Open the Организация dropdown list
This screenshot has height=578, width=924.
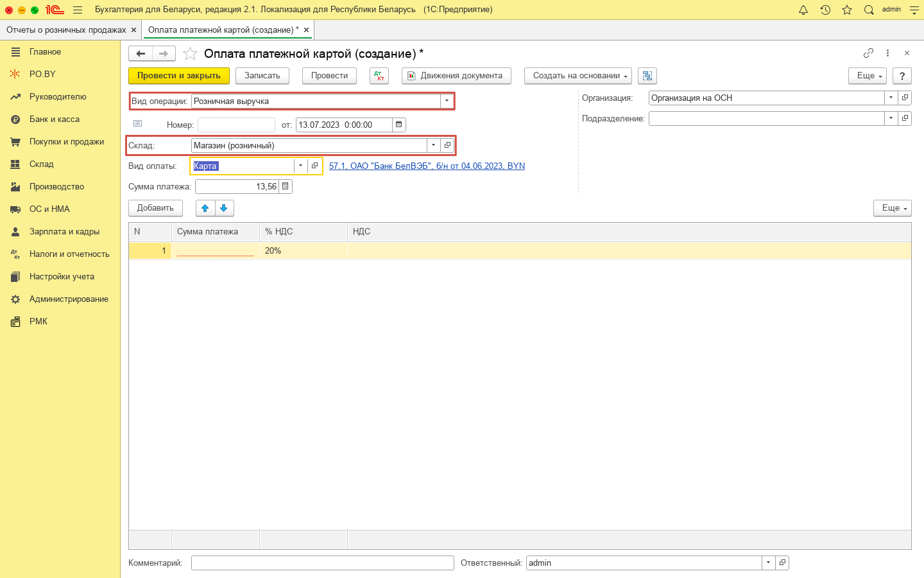891,98
